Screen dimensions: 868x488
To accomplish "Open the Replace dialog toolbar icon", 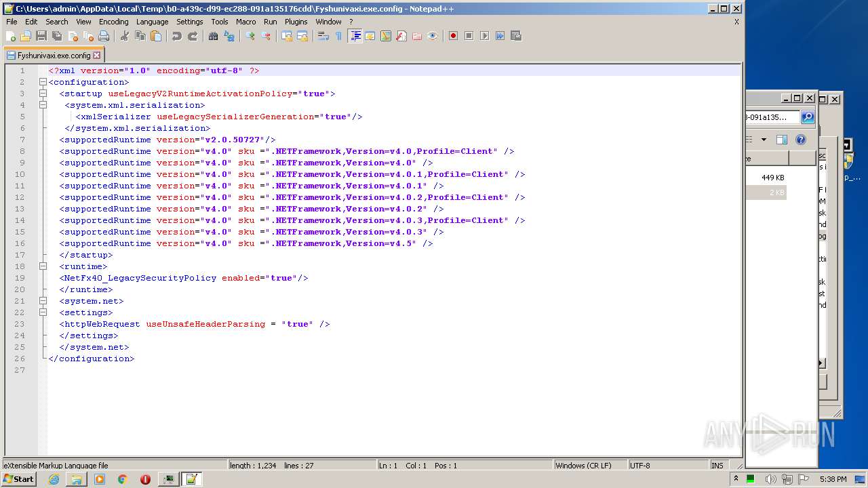I will pyautogui.click(x=229, y=36).
